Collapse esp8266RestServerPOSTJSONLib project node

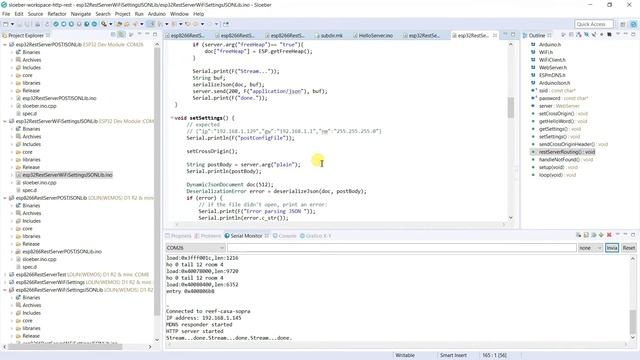point(5,198)
